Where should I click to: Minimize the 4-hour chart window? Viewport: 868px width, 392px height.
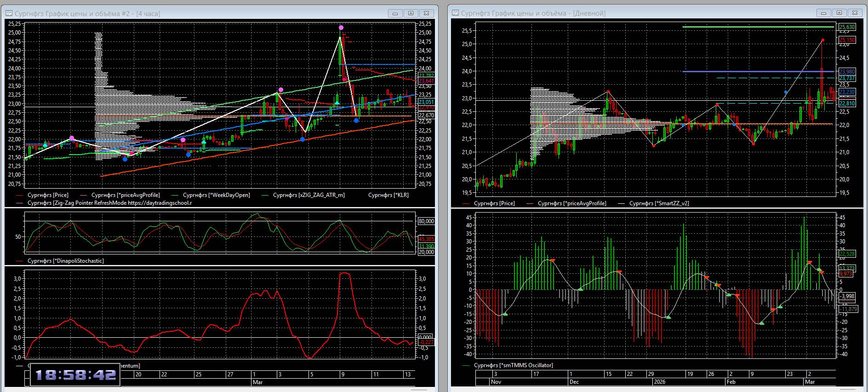[395, 13]
